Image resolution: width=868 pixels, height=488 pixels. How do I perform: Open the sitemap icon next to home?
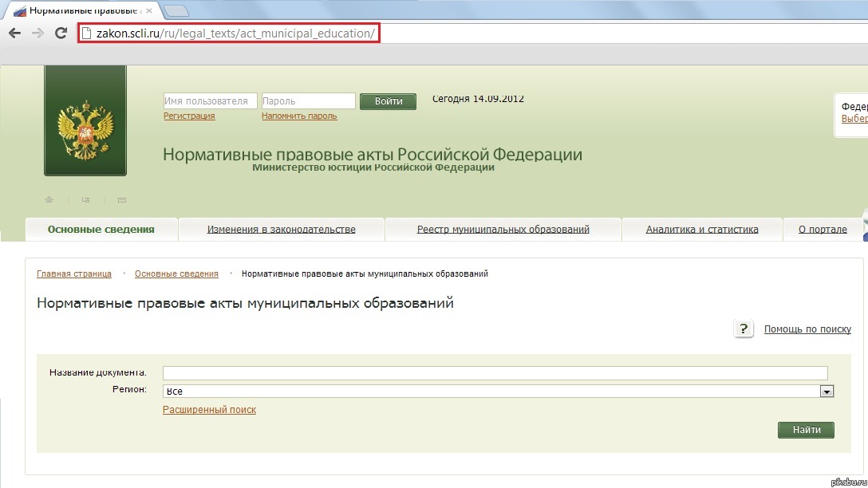[x=86, y=199]
